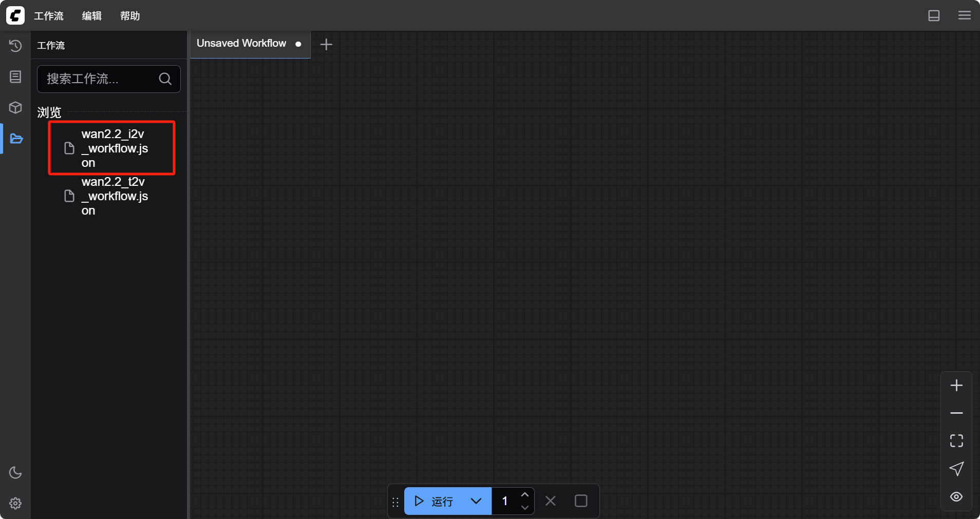Screen dimensions: 980x519
Task: Toggle dark theme with moon icon
Action: pos(15,472)
